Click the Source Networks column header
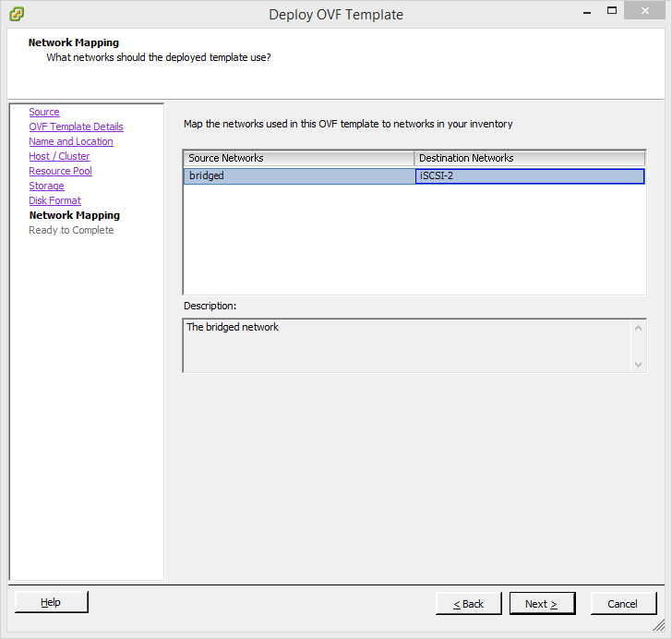This screenshot has width=672, height=639. coord(298,158)
